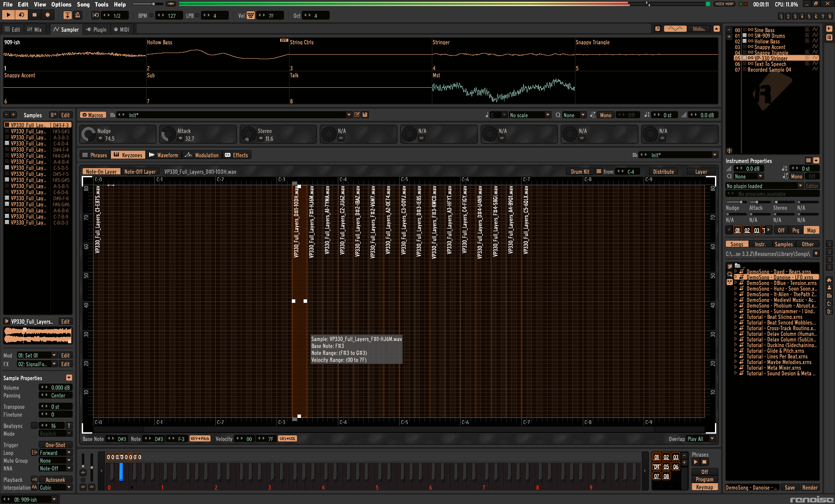This screenshot has height=504, width=835.
Task: Open the File menu
Action: pyautogui.click(x=8, y=4)
